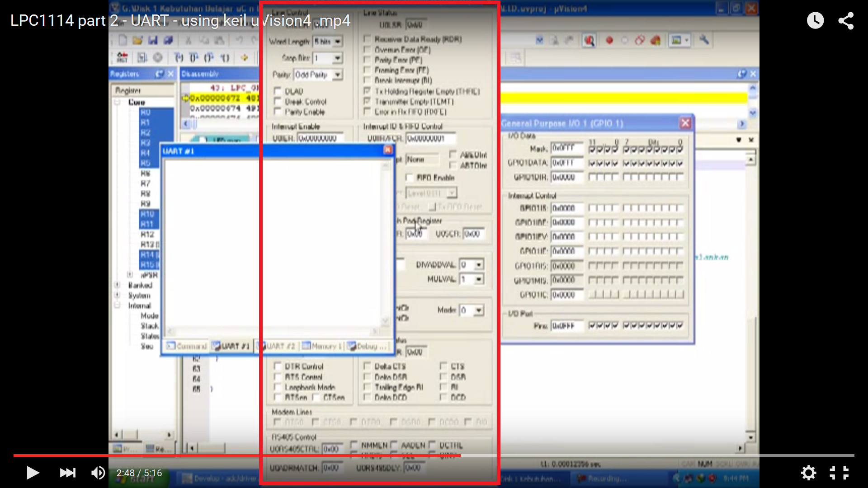The height and width of the screenshot is (488, 868).
Task: Open video Settings gear icon
Action: [808, 473]
